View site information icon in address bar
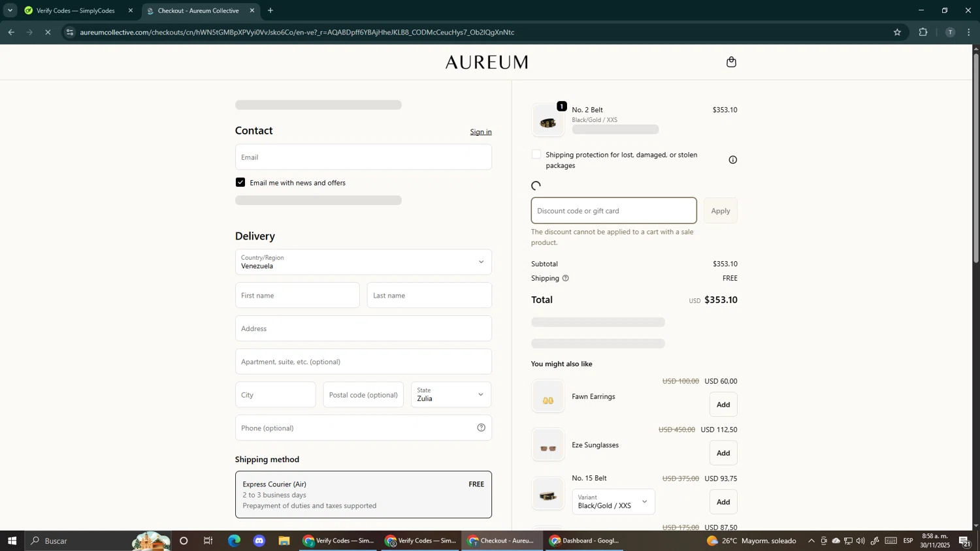Viewport: 980px width, 551px height. click(x=70, y=32)
